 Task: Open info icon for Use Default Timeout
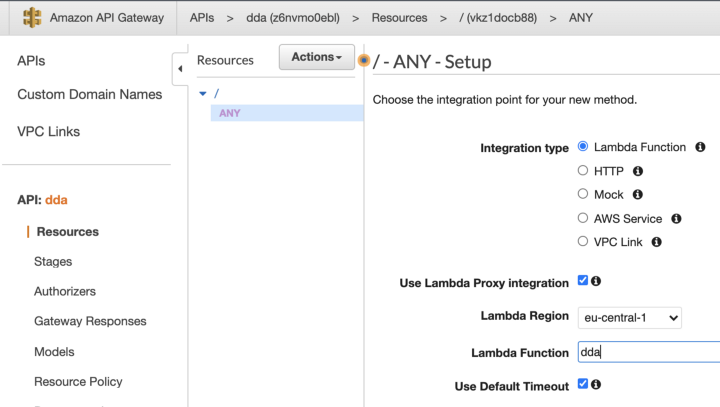point(596,384)
